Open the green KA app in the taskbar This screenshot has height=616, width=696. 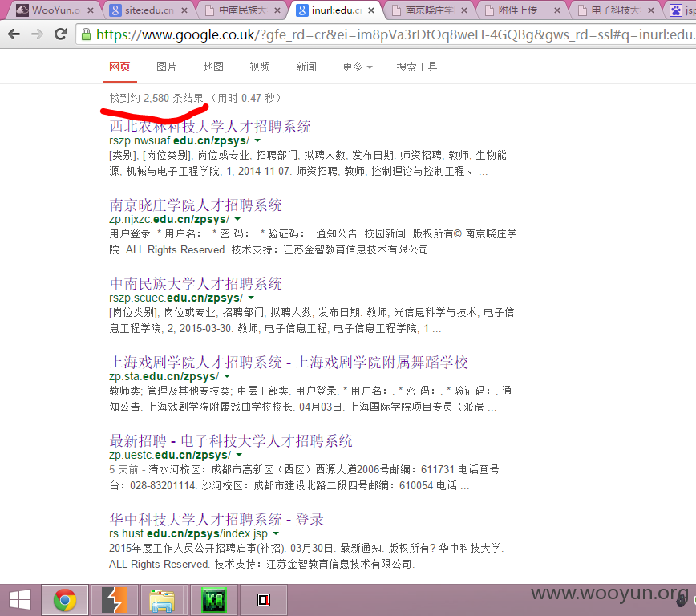tap(214, 600)
